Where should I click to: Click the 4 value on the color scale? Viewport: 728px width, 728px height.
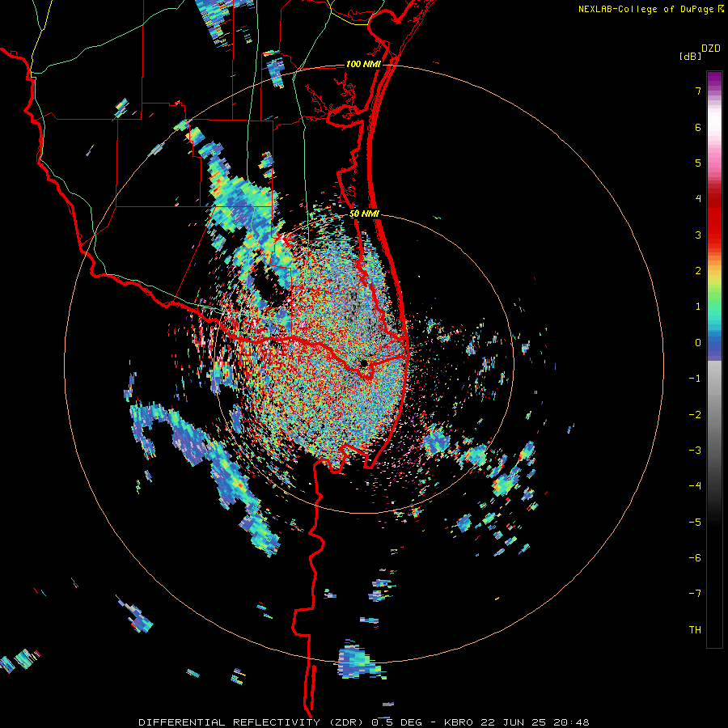698,199
